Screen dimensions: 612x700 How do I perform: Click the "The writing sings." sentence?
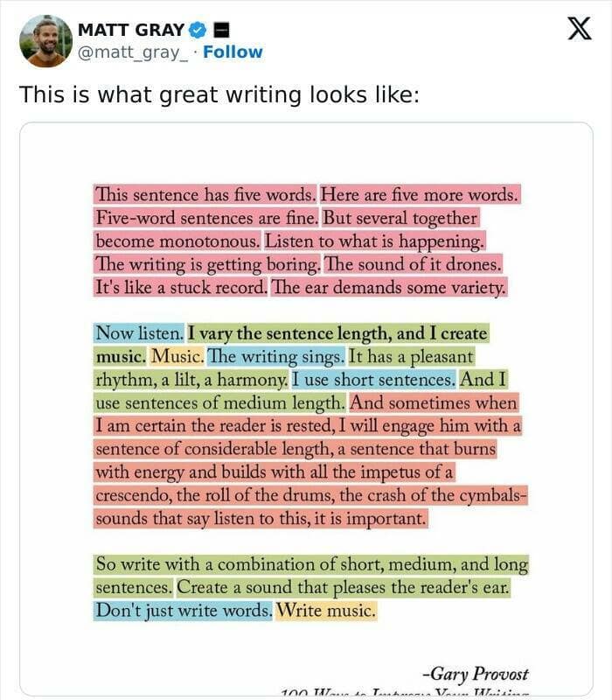[x=275, y=357]
